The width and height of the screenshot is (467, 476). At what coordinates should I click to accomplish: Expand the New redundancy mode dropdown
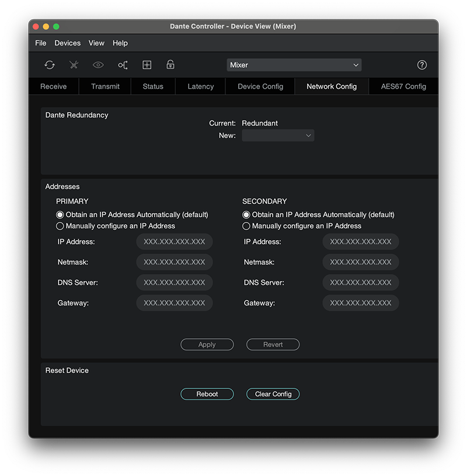pyautogui.click(x=278, y=135)
